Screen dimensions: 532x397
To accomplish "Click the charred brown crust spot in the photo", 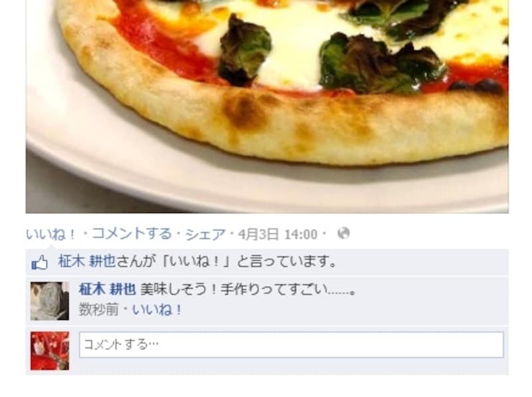I will coord(243,110).
